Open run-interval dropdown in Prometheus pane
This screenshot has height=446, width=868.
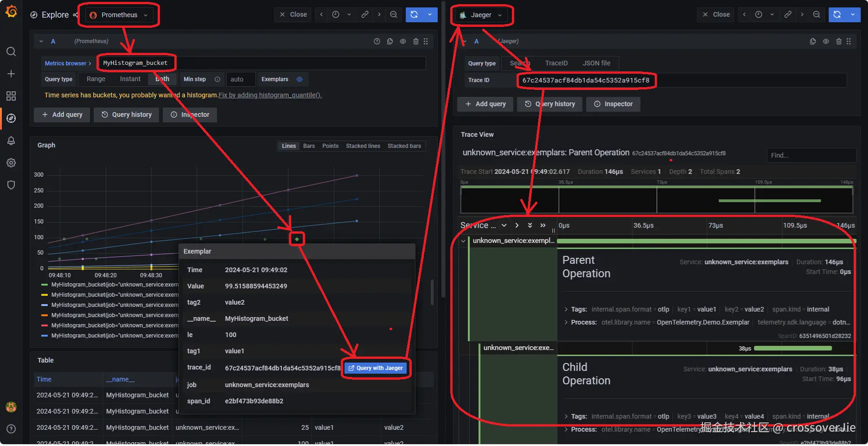coord(430,15)
